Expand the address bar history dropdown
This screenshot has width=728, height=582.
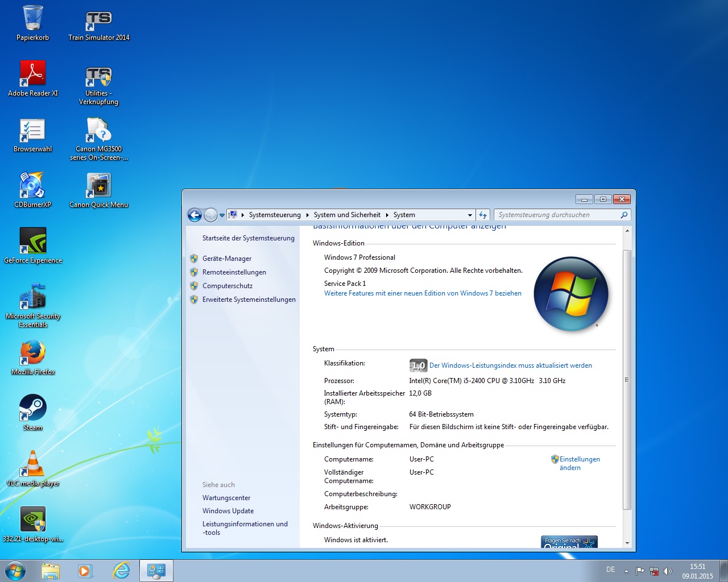[x=470, y=215]
